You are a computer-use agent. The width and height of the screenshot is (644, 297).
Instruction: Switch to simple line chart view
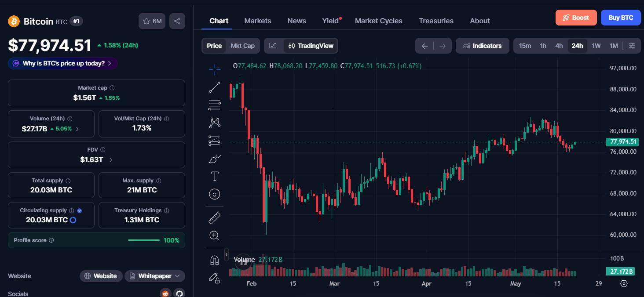[273, 46]
